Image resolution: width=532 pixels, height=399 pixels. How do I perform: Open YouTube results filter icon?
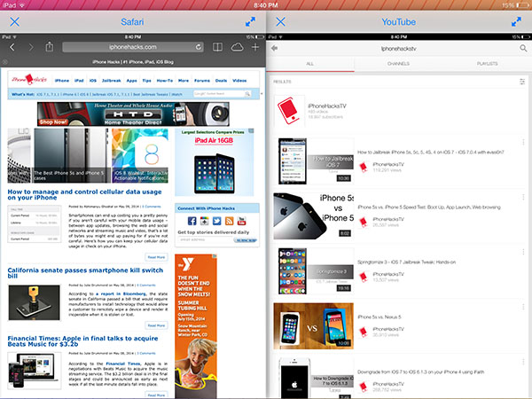(x=522, y=82)
